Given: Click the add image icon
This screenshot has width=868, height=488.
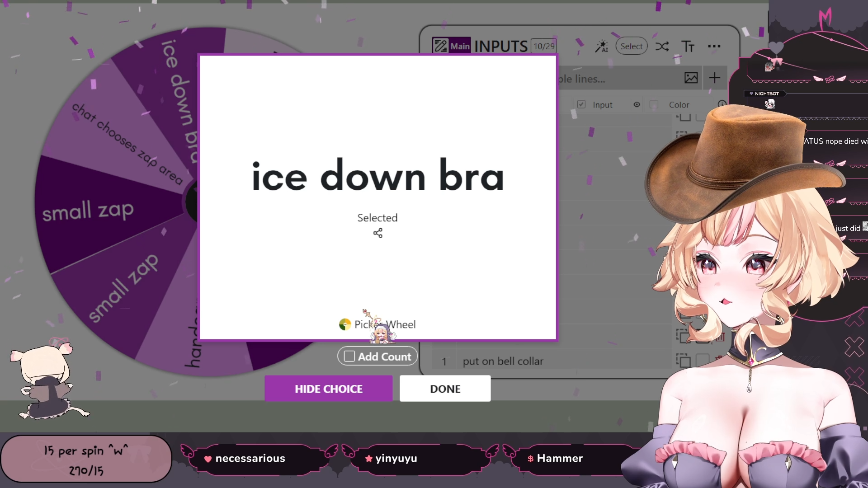Looking at the screenshot, I should (x=691, y=78).
